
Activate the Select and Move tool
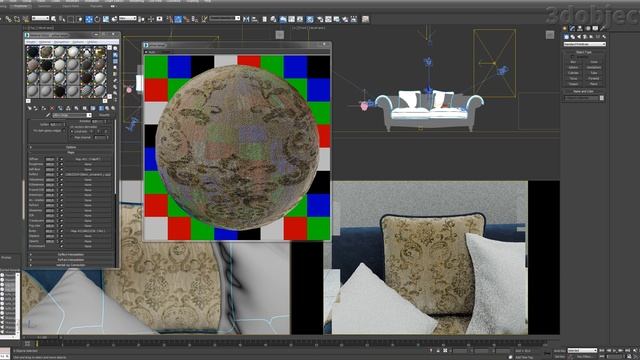click(89, 19)
